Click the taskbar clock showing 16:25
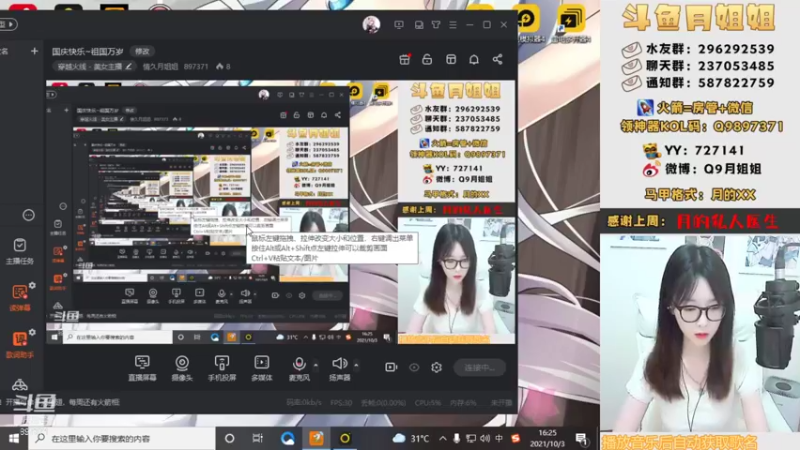This screenshot has width=800, height=450. (x=547, y=438)
